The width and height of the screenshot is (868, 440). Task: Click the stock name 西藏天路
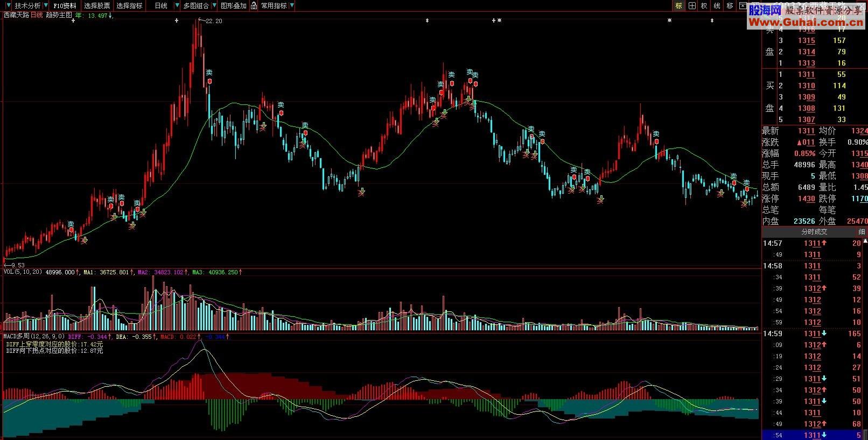tap(16, 15)
